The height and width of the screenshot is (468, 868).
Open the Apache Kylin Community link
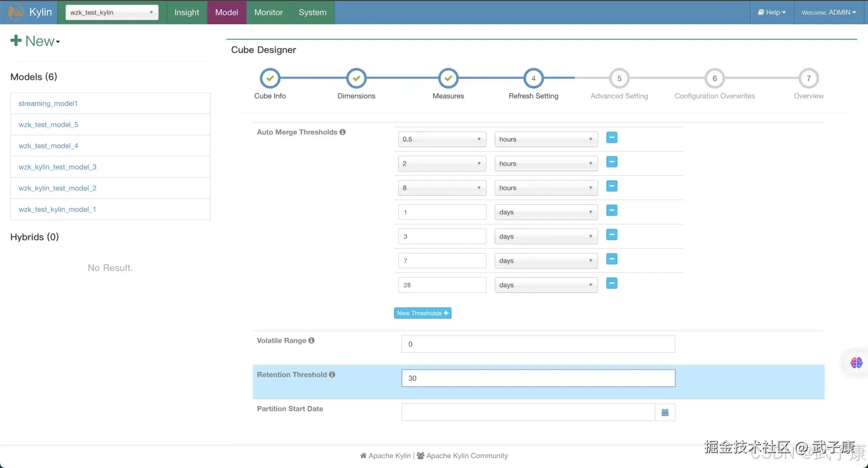(462, 456)
